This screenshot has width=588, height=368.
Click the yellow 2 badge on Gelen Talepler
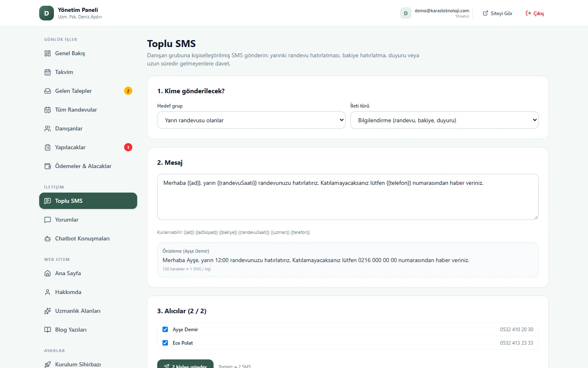click(128, 91)
